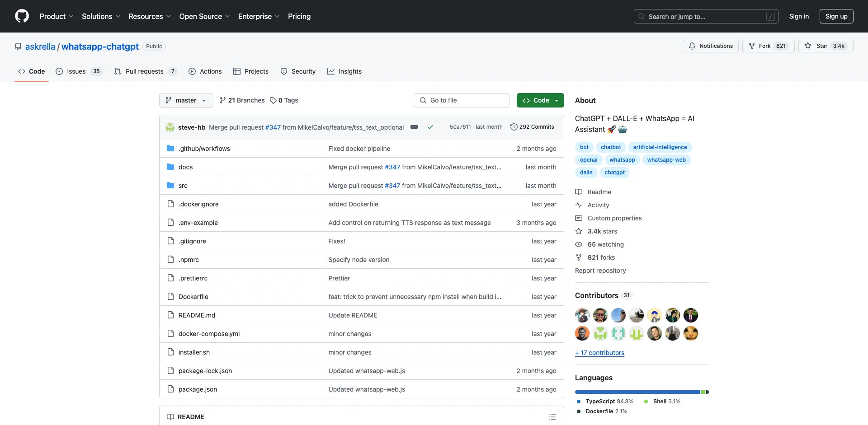Click the Readme book icon in About

pos(579,192)
